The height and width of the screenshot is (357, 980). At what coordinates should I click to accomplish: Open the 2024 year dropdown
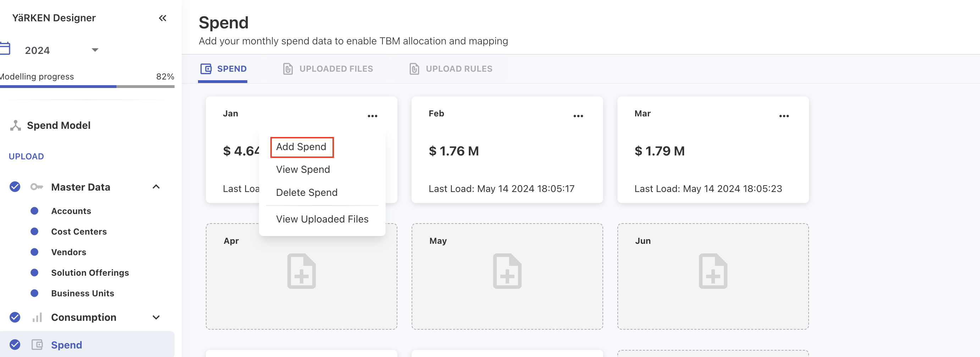95,50
